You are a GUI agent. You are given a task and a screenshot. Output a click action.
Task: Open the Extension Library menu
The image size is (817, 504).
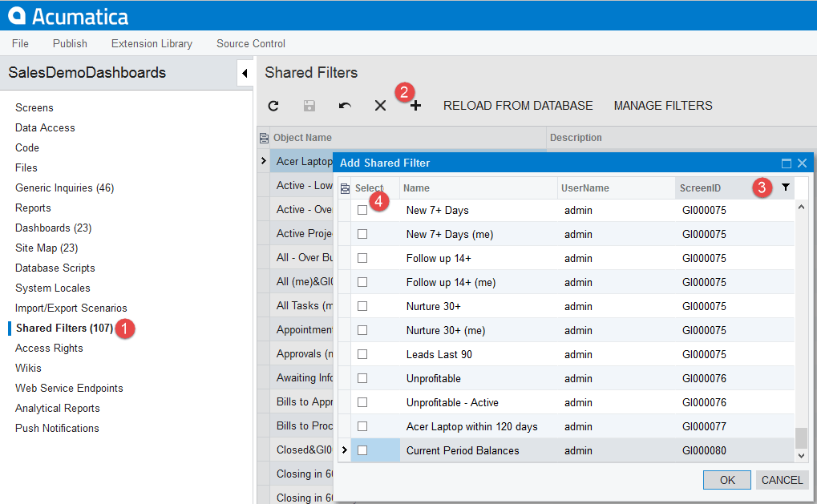pos(152,44)
